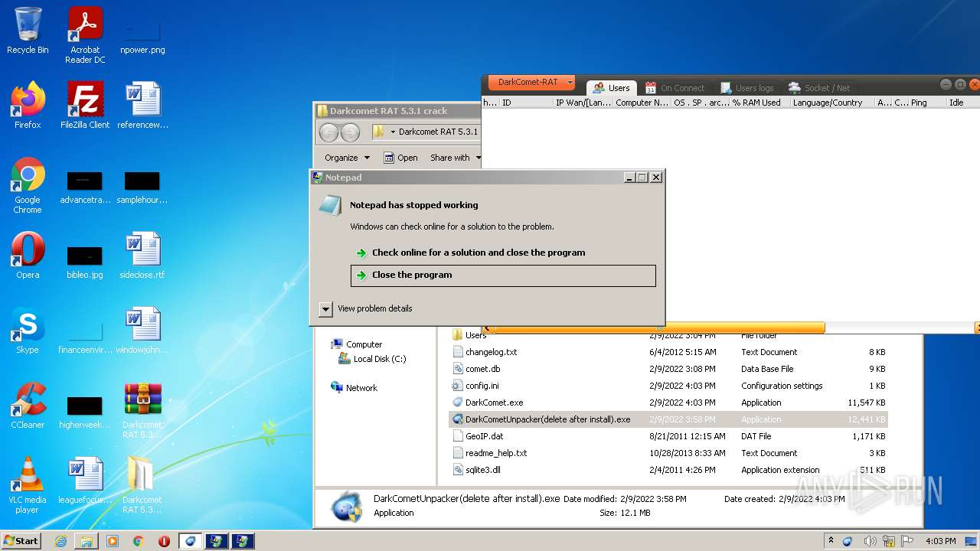The image size is (980, 551).
Task: Open Google Chrome desktop shortcut
Action: click(28, 186)
